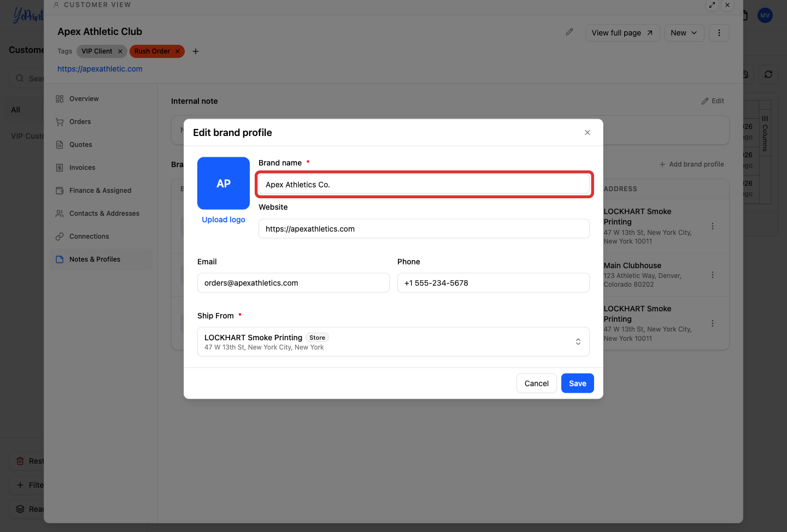The image size is (787, 532).
Task: Open the apexathletic.com website link
Action: [x=100, y=69]
